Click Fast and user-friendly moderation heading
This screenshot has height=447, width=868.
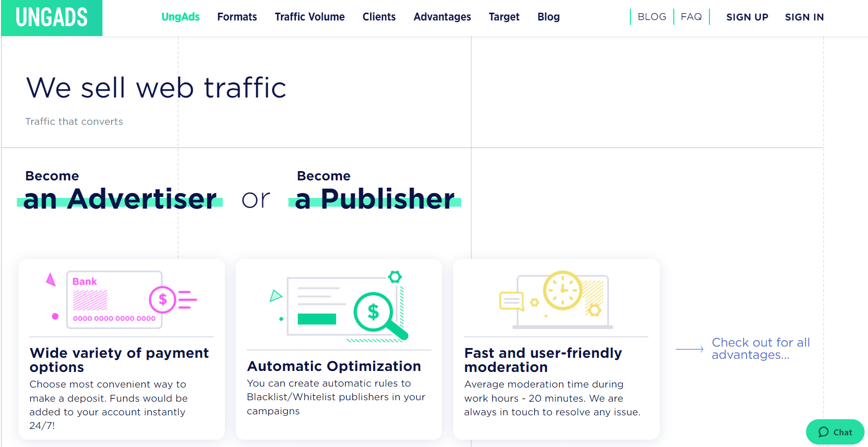[x=543, y=360]
